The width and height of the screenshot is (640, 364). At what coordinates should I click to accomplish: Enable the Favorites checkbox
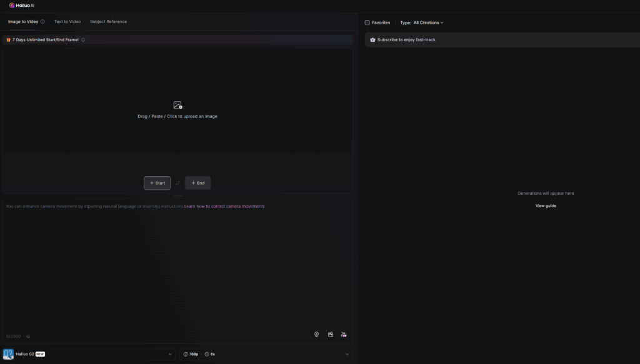[x=367, y=22]
